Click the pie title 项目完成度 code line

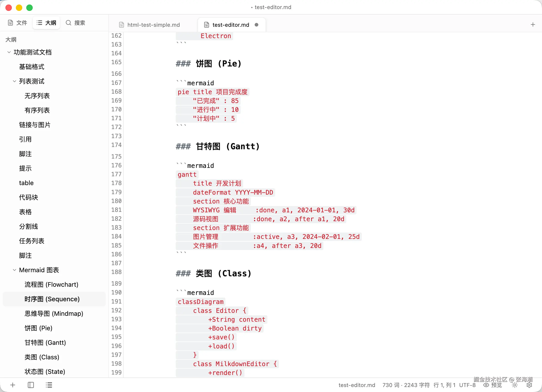pos(212,92)
